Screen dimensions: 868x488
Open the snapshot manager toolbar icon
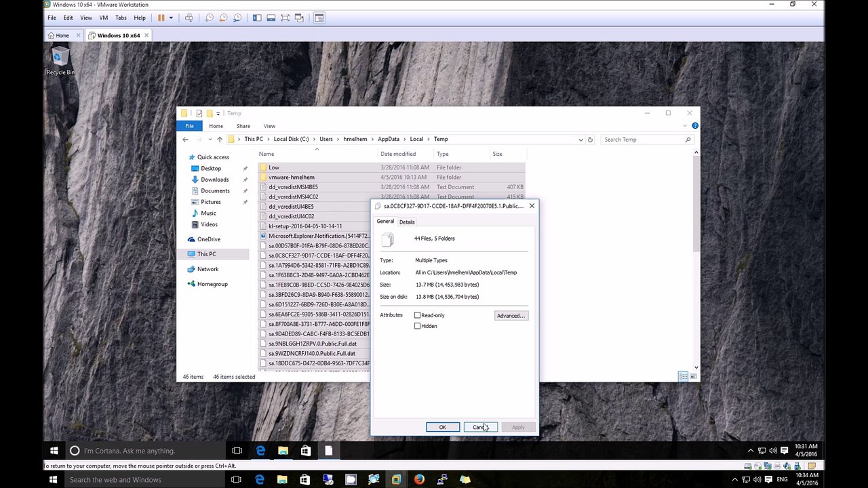[x=237, y=18]
